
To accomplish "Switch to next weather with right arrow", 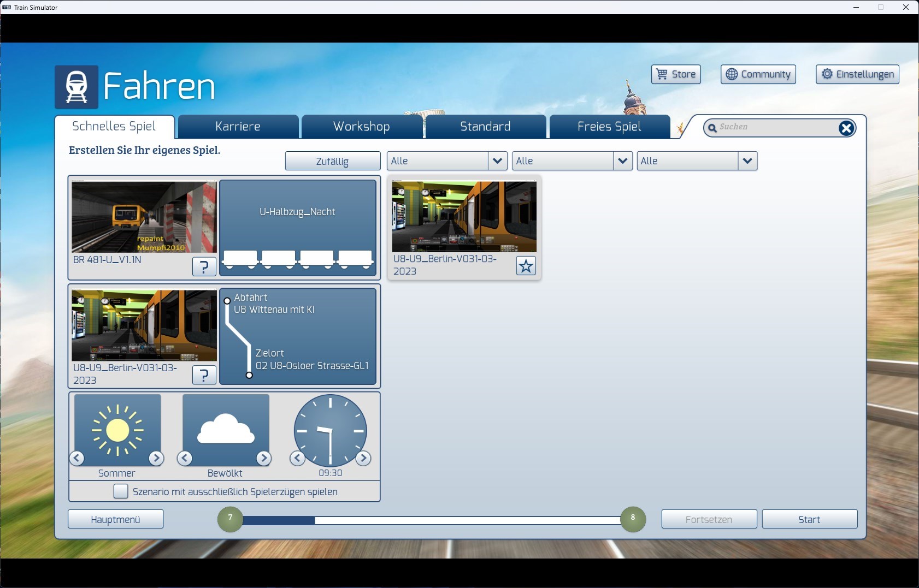I will [x=264, y=458].
